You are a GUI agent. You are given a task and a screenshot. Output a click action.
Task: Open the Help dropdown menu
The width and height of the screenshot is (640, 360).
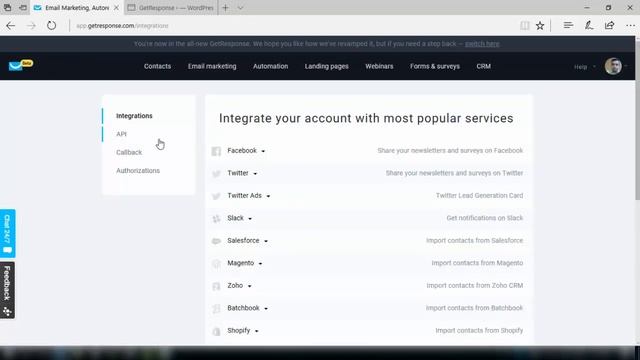(584, 67)
